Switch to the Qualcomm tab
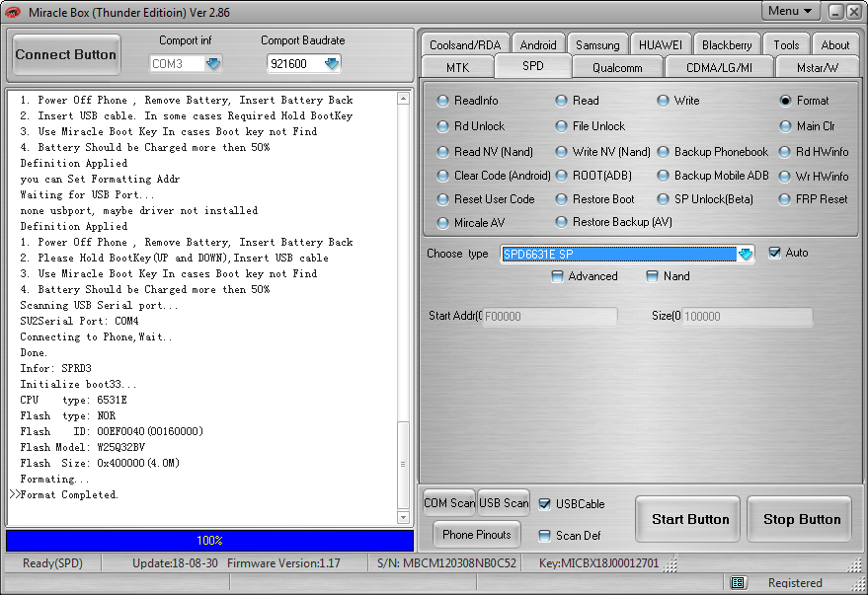 tap(617, 67)
